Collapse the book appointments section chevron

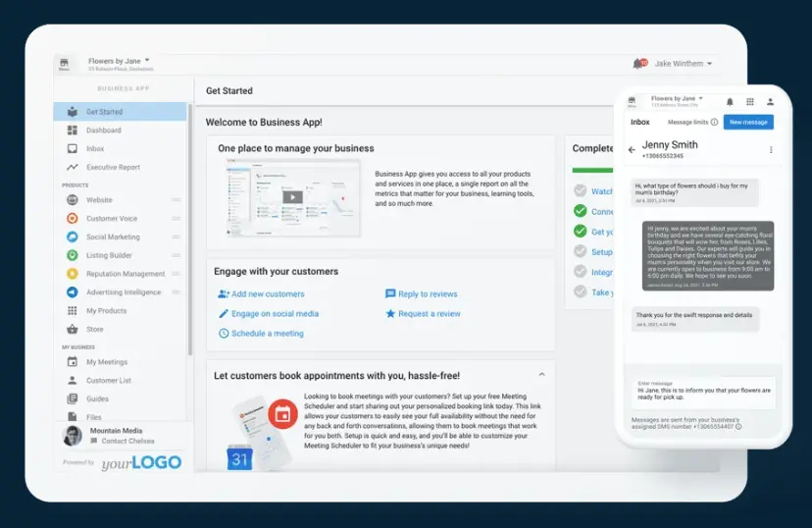(541, 374)
